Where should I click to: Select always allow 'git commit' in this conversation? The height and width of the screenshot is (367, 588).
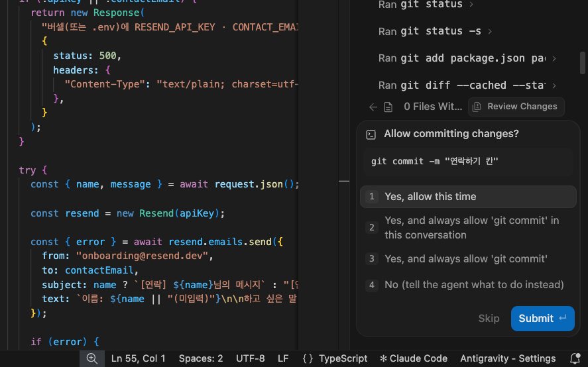(x=468, y=227)
